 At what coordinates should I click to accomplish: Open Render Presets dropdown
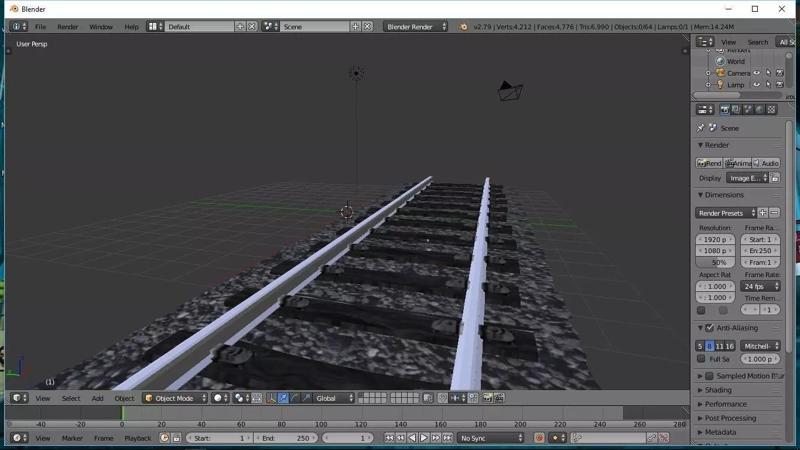(726, 213)
